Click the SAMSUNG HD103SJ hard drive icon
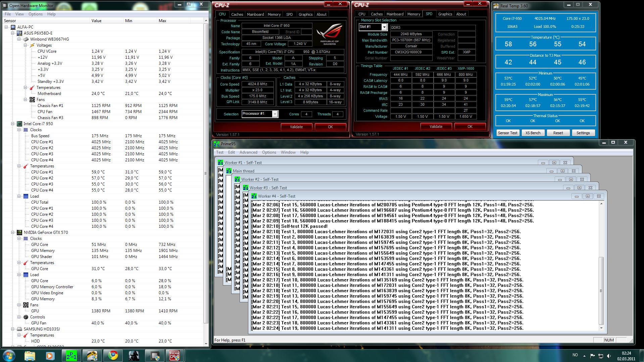644x362 pixels. tap(19, 329)
